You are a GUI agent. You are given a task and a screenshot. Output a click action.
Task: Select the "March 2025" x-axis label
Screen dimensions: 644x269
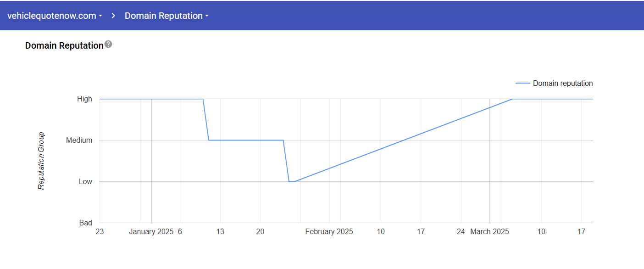click(489, 232)
